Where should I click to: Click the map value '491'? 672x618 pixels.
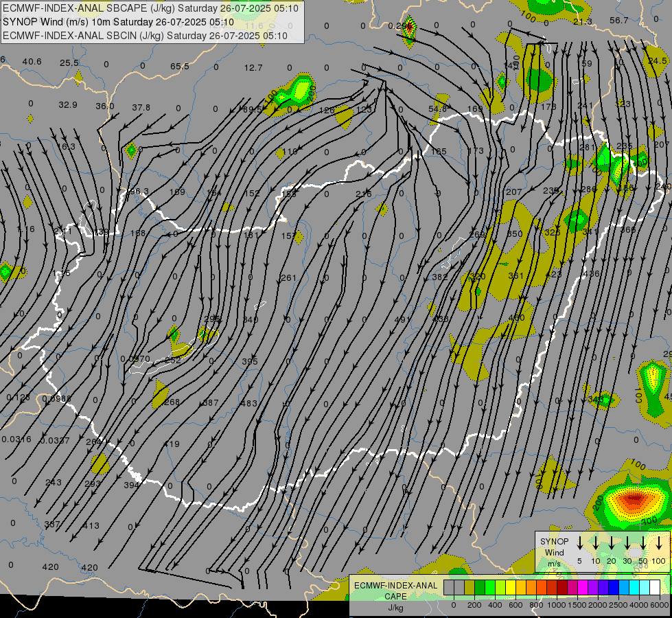(x=402, y=319)
